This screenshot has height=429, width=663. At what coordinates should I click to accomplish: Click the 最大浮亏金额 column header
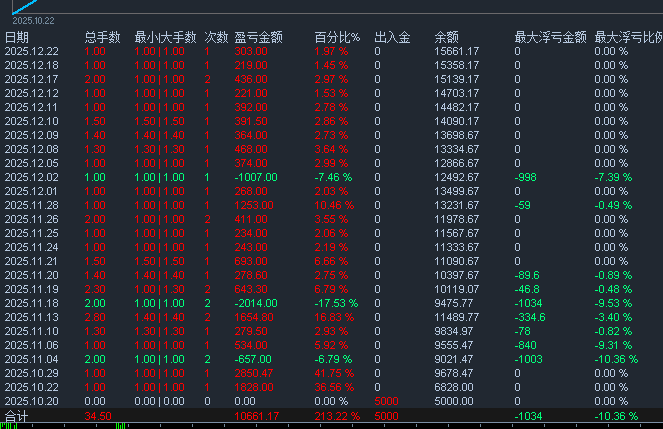click(x=546, y=37)
